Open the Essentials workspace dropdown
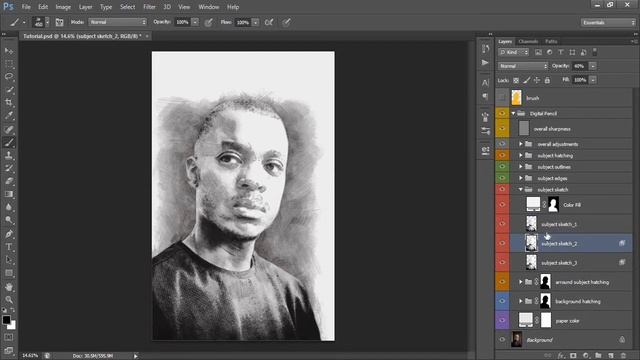 (608, 22)
